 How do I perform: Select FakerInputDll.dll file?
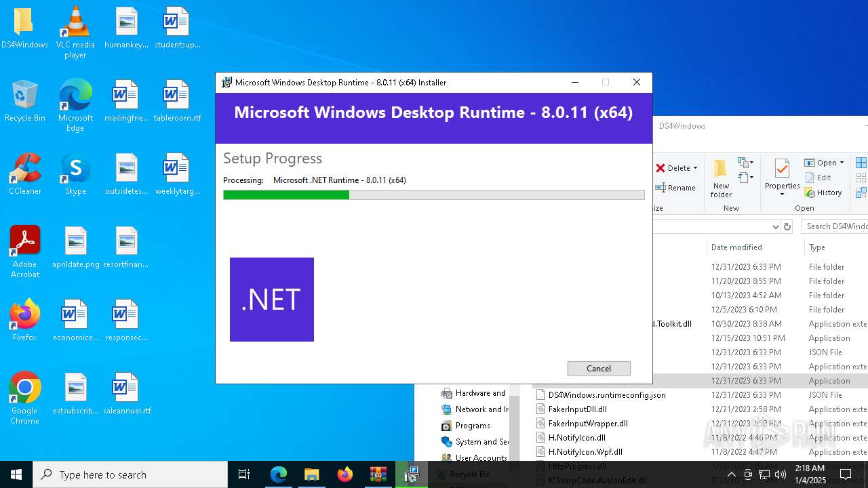click(578, 409)
